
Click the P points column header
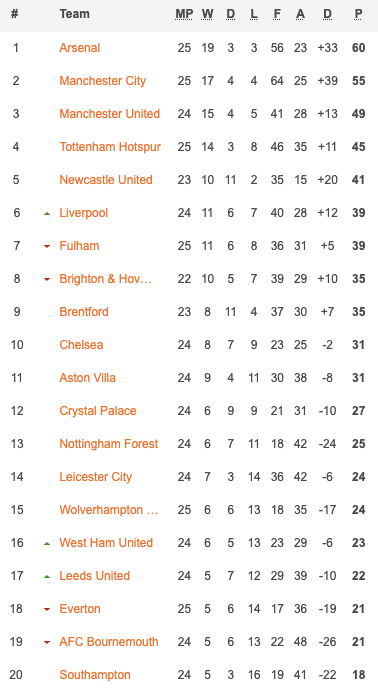click(x=358, y=14)
